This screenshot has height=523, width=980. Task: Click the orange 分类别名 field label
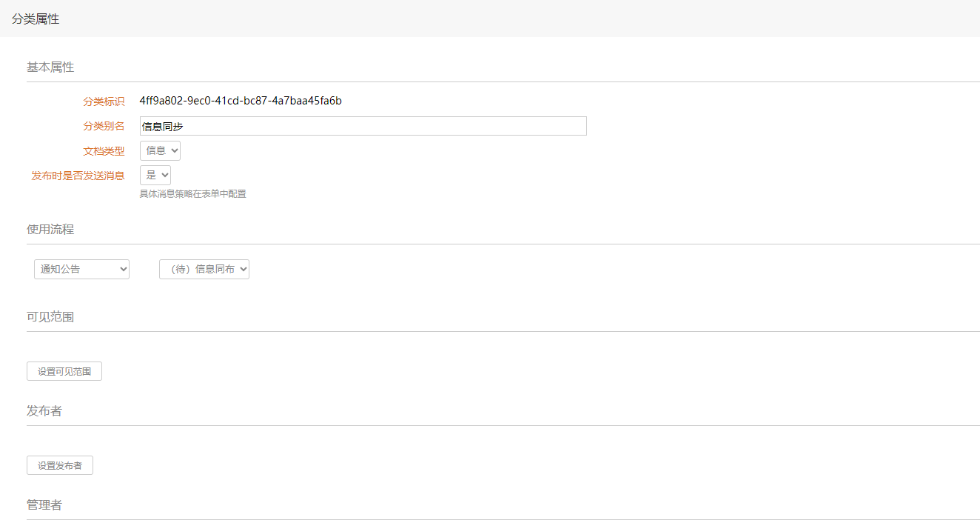[104, 126]
